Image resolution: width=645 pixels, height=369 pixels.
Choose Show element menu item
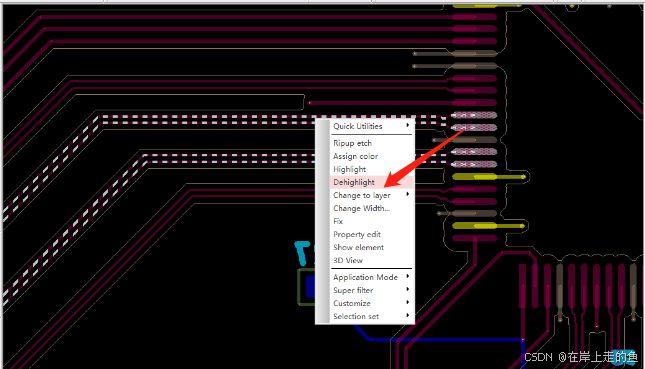pos(371,247)
